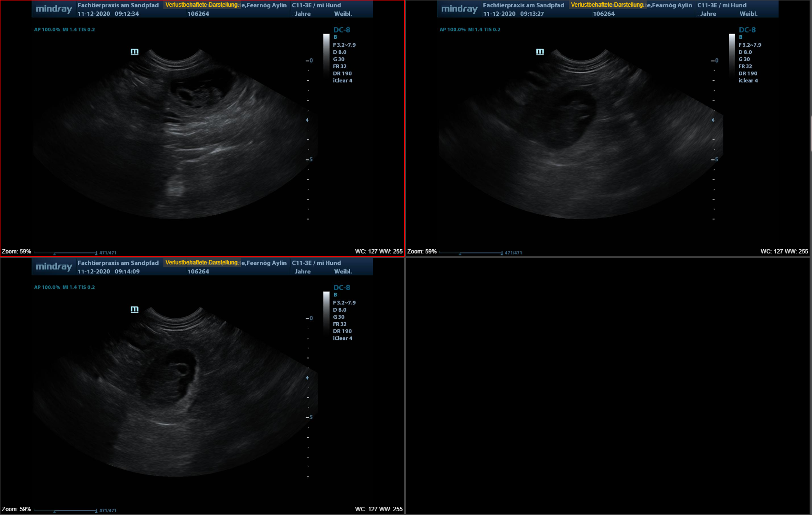The image size is (812, 515).
Task: Click 'Verlustbehaftete Darstellung.' label in the 09:13:27 viewport
Action: coord(608,5)
